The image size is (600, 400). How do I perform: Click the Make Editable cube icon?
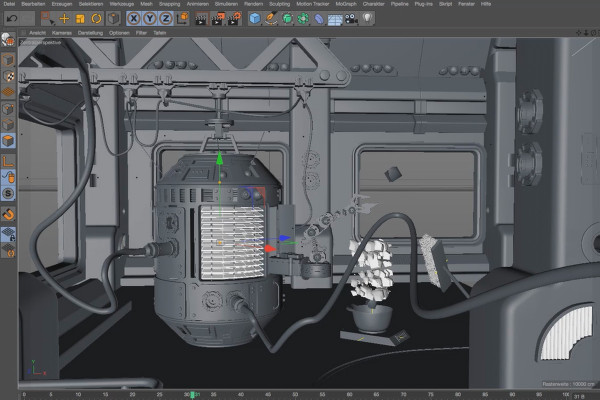(x=8, y=60)
